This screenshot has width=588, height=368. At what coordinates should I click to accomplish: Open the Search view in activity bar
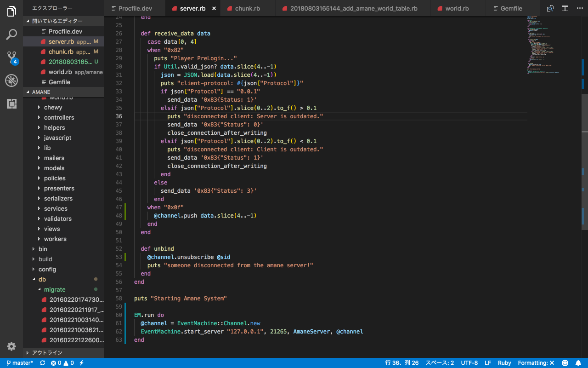[x=11, y=34]
